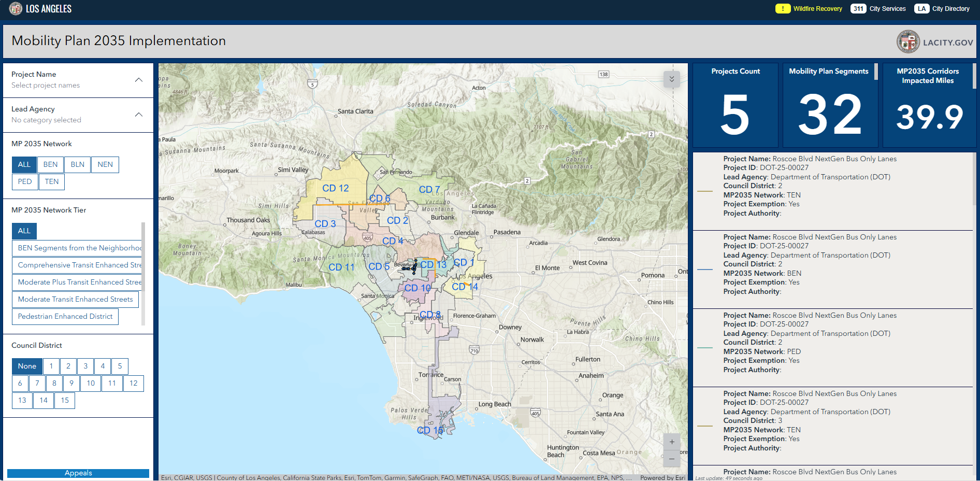Select the Roscoe Blvd project in Council District 3
This screenshot has height=481, width=980.
coord(833,426)
